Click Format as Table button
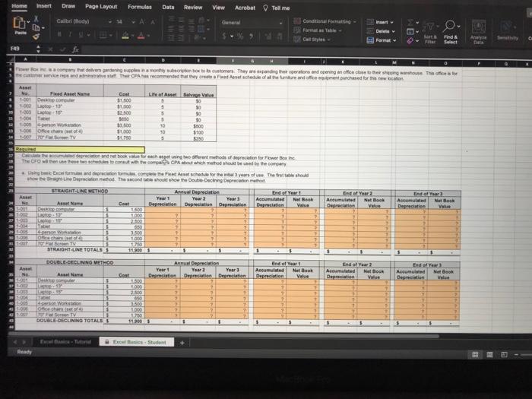Viewport: 532px width, 399px height. (x=318, y=30)
